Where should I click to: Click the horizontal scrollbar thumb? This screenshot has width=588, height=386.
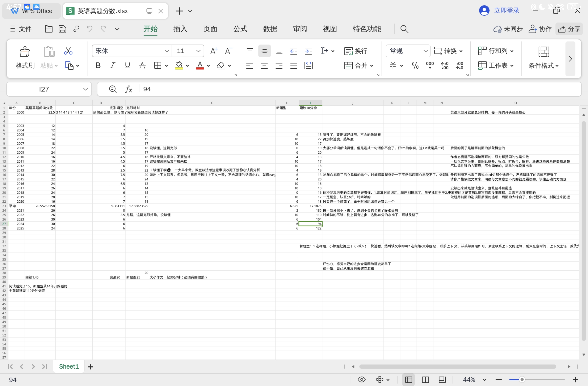pos(458,367)
